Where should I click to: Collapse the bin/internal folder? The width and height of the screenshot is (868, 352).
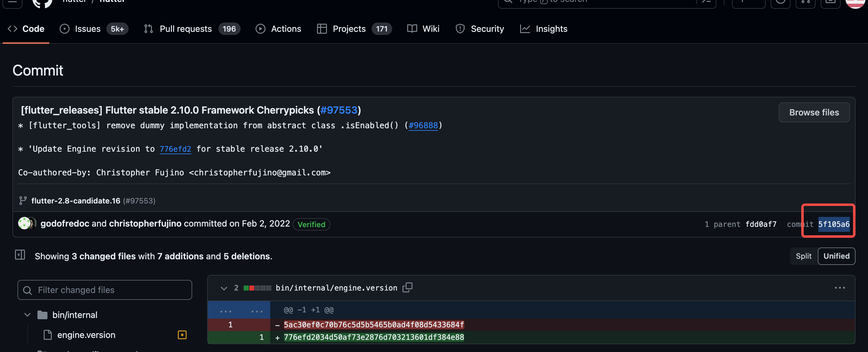tap(28, 315)
